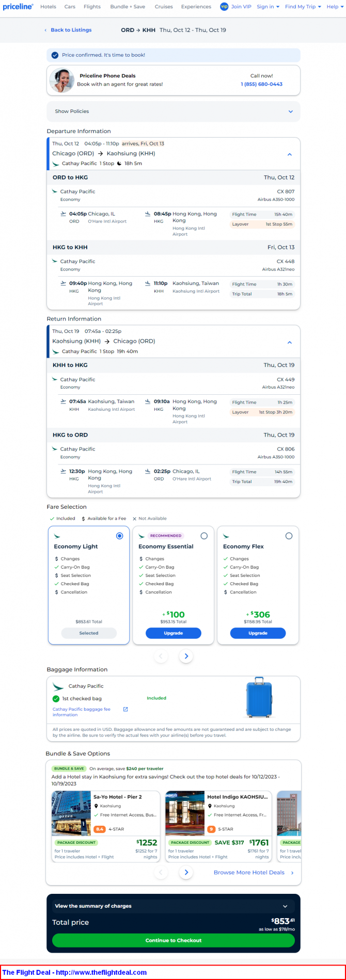Click the Cathay Pacific logo beside CX 448
This screenshot has width=346, height=980.
(55, 261)
